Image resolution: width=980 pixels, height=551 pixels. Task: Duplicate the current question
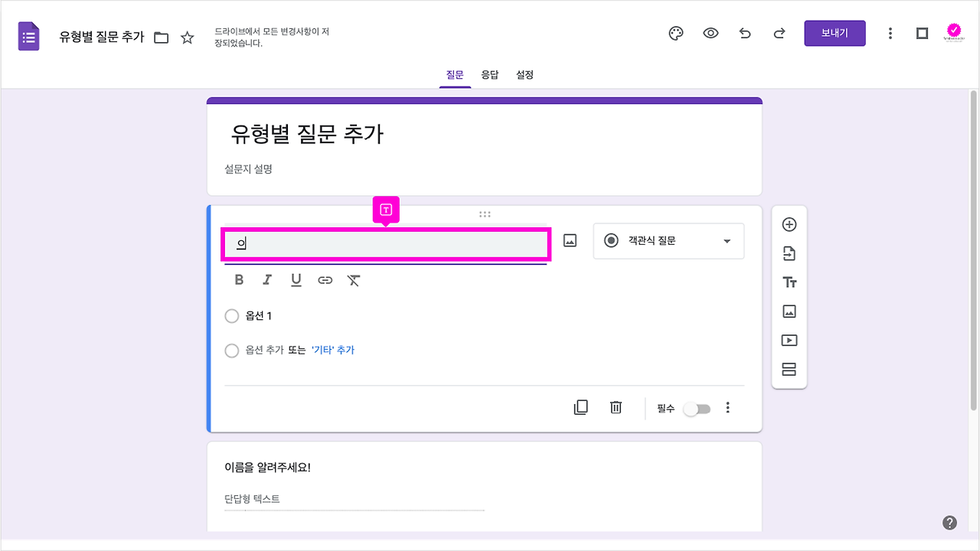[x=580, y=407]
